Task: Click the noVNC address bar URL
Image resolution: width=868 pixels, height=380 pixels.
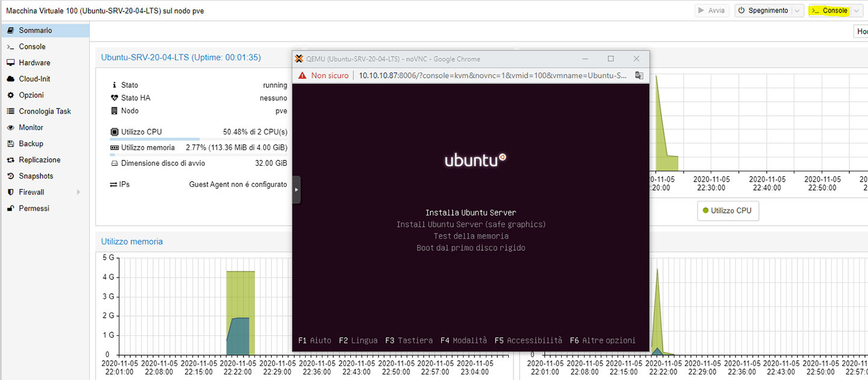Action: point(492,75)
